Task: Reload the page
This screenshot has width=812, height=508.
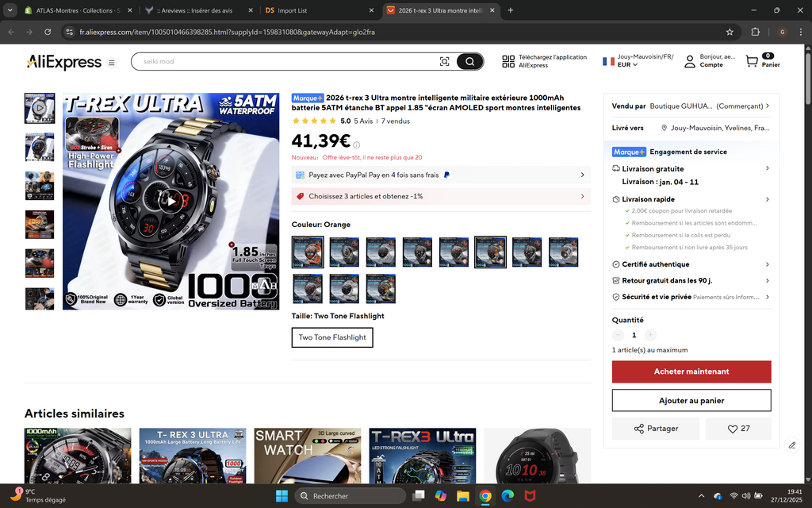Action: click(48, 32)
